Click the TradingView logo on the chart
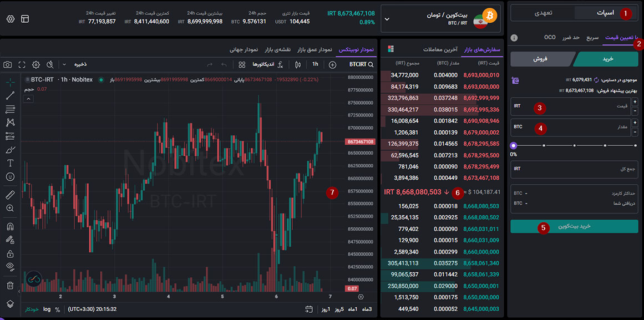The height and width of the screenshot is (320, 644). (34, 279)
